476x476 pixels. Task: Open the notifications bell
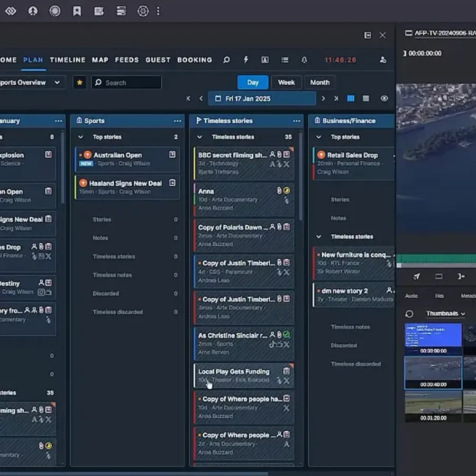coord(304,60)
